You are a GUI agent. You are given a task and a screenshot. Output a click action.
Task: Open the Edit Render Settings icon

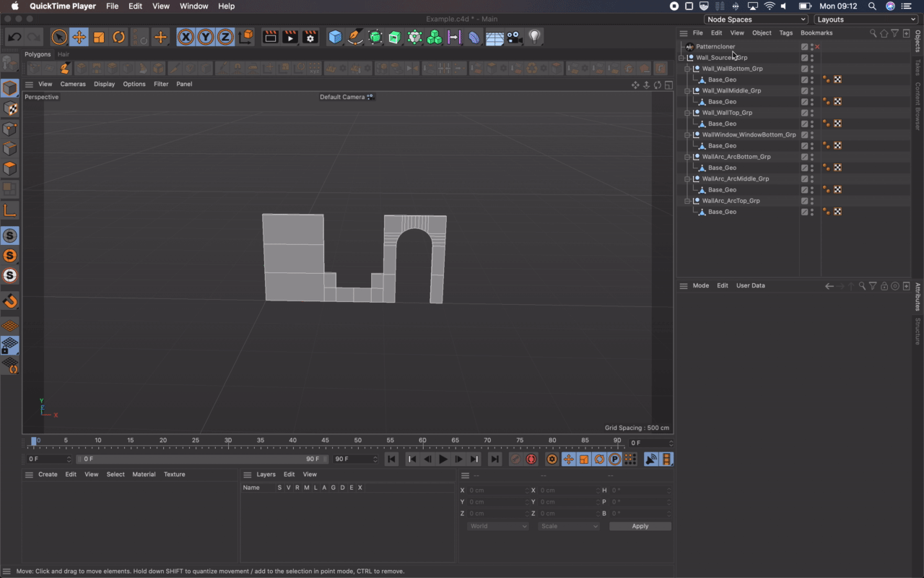[310, 37]
